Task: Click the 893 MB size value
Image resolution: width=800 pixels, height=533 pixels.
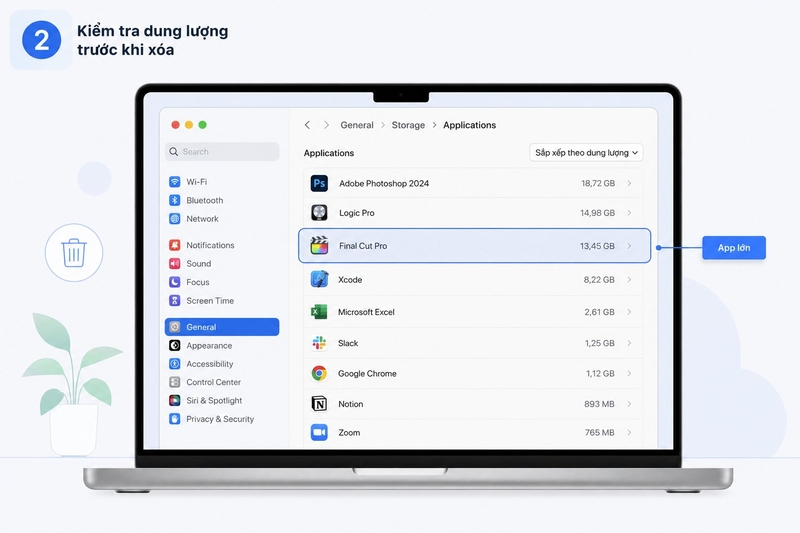Action: point(599,404)
